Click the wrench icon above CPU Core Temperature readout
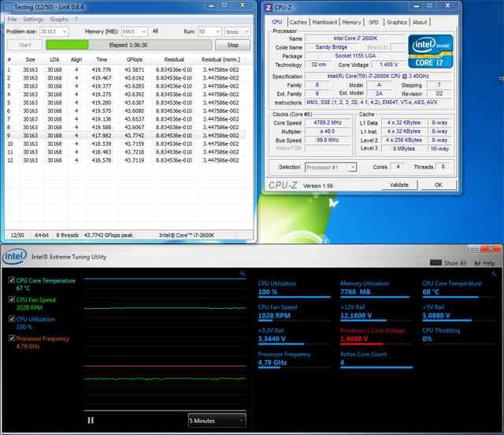Screen dimensions: 504x435 coord(494,273)
